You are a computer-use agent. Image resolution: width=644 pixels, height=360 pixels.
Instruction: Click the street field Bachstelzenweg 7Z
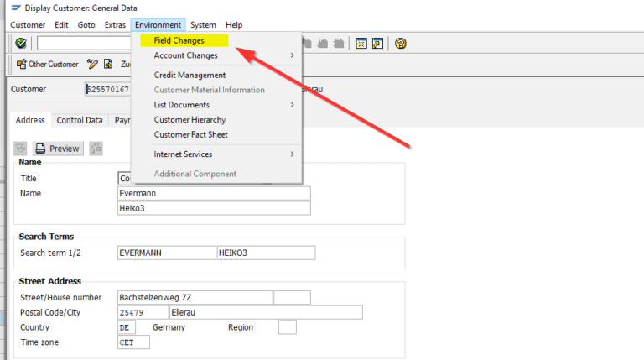pyautogui.click(x=195, y=298)
